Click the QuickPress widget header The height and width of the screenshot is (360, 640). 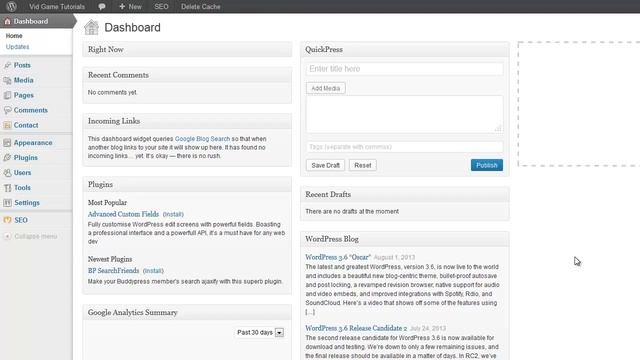[405, 49]
